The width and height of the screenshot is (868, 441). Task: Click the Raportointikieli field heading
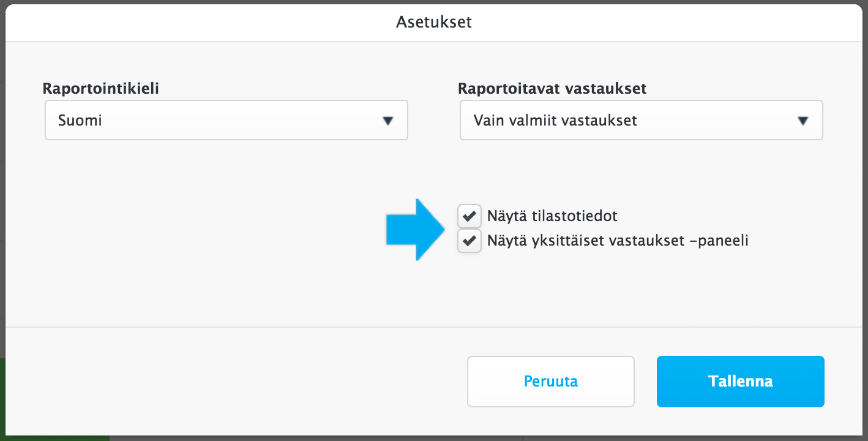[99, 88]
